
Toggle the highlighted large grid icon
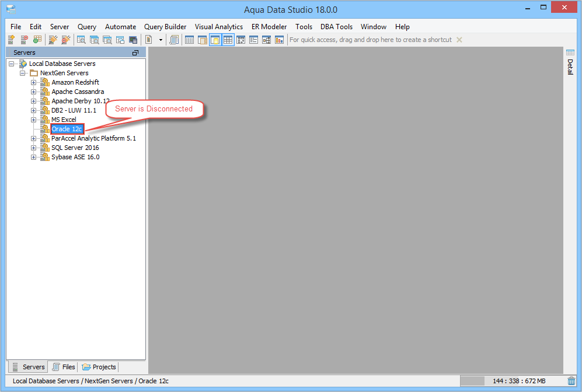(228, 40)
